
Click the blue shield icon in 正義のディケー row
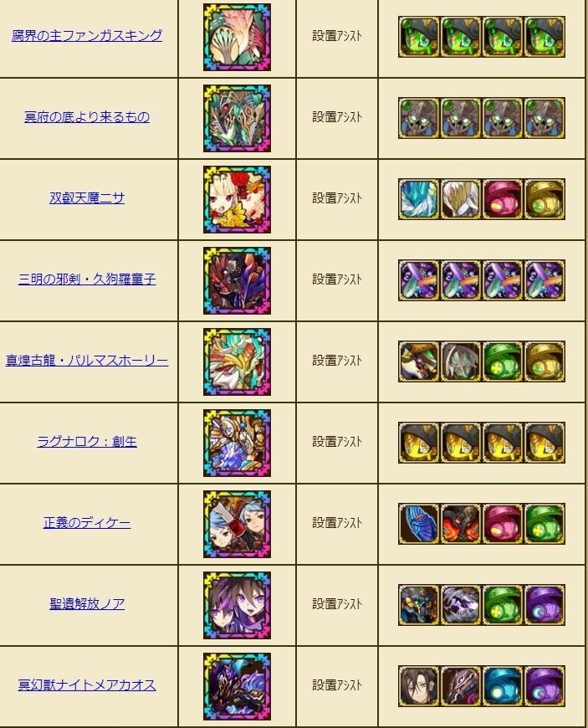(x=418, y=524)
